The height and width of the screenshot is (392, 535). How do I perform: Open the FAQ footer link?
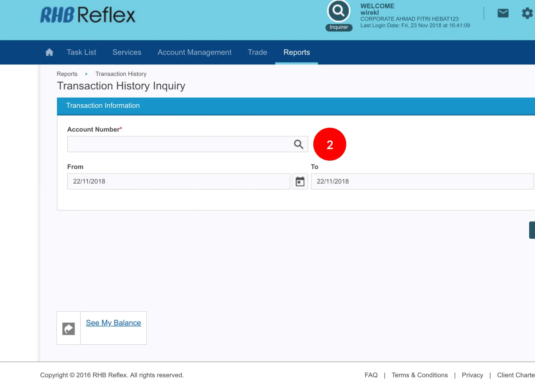[371, 375]
